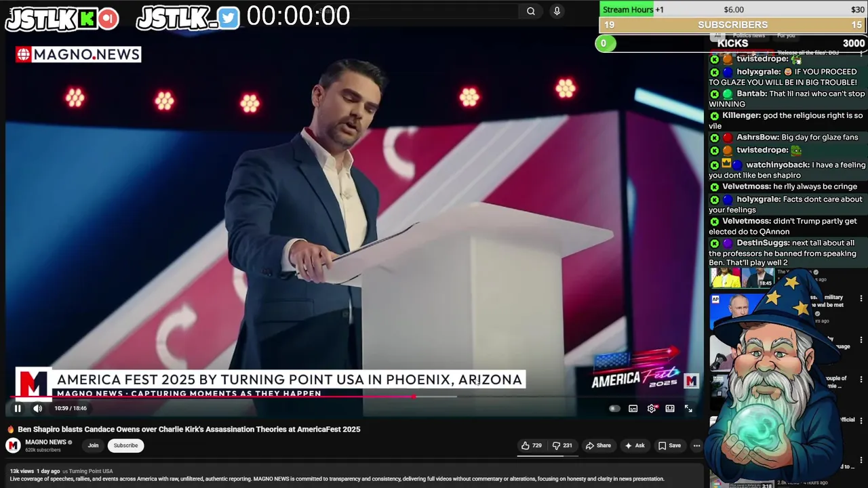Click the green Kick badge beside Killenger
Image resolution: width=868 pixels, height=488 pixels.
pyautogui.click(x=714, y=116)
